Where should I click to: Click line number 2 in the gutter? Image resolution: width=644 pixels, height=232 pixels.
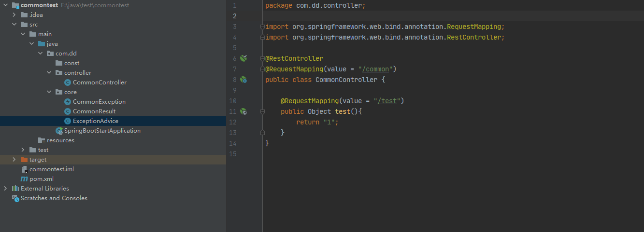(235, 16)
